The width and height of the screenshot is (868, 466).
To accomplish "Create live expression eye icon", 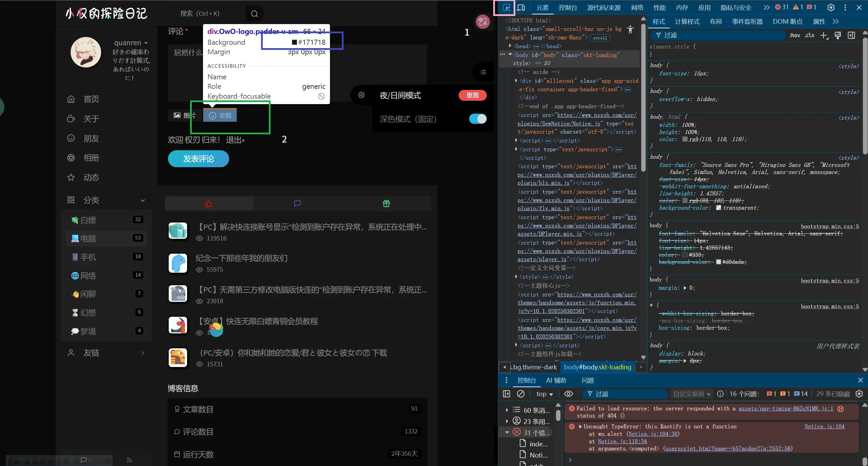I will click(568, 394).
